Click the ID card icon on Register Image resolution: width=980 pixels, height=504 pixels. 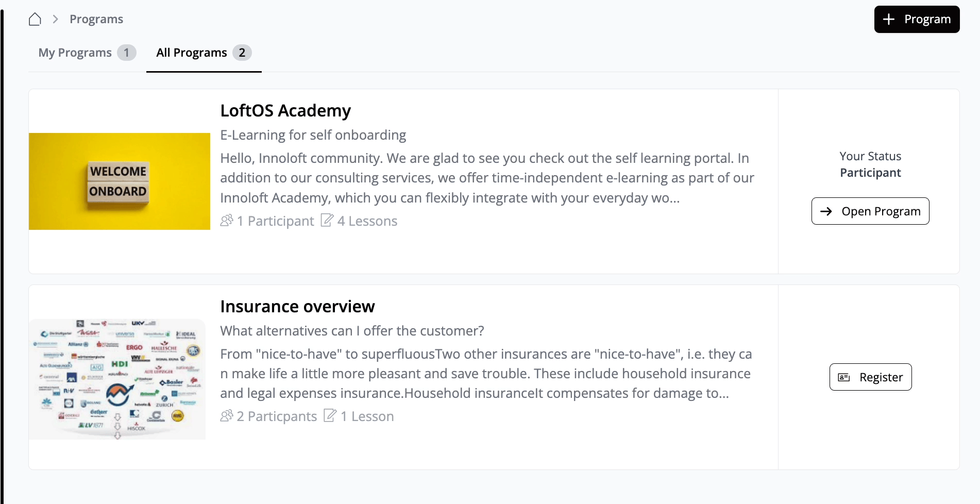844,377
